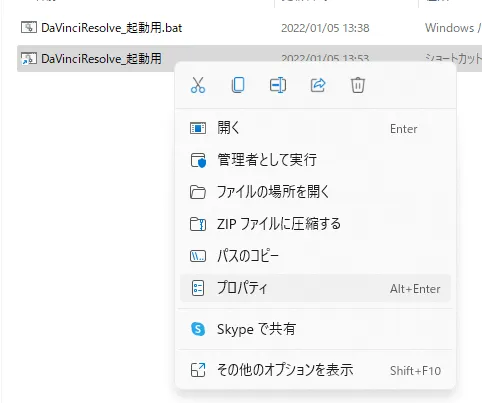Open プロパティ from the context menu
This screenshot has width=482, height=403.
click(x=315, y=288)
